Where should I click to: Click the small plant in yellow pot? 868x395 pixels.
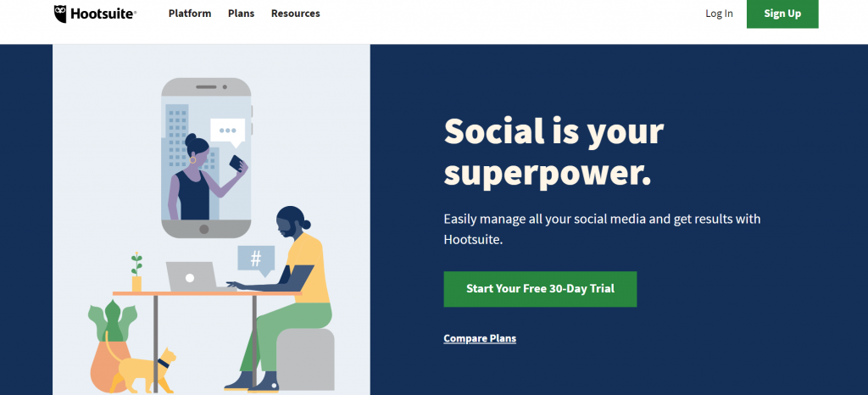136,272
